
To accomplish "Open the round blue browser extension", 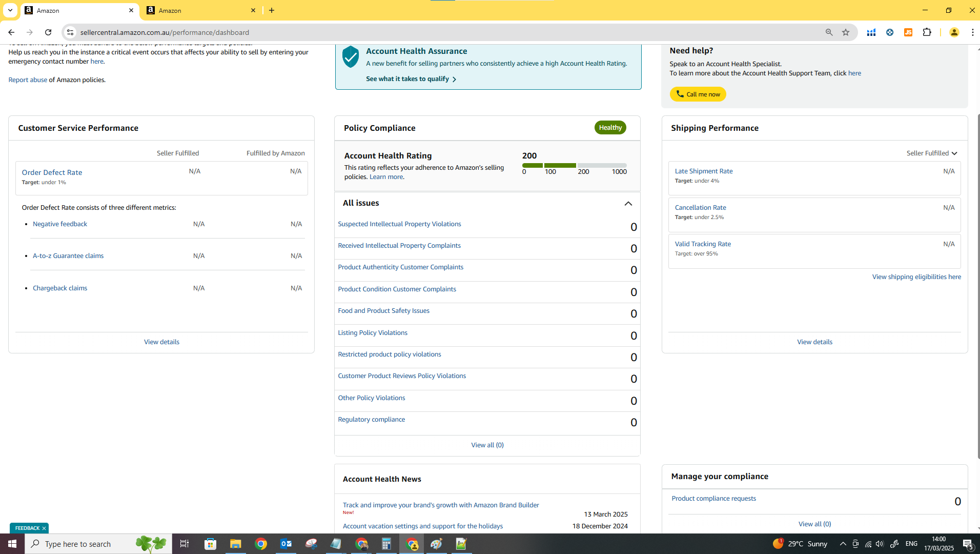I will click(890, 32).
